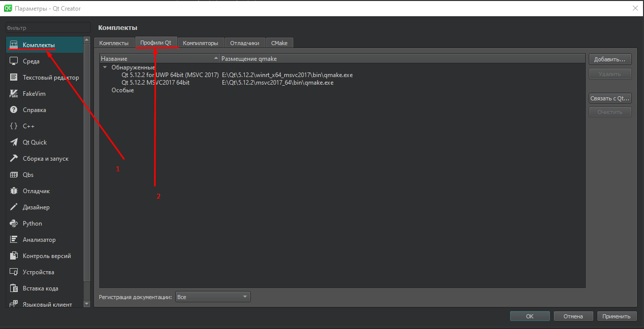Select Qt 5.12.2 for UWP 64bit row
This screenshot has height=329, width=644.
click(342, 75)
